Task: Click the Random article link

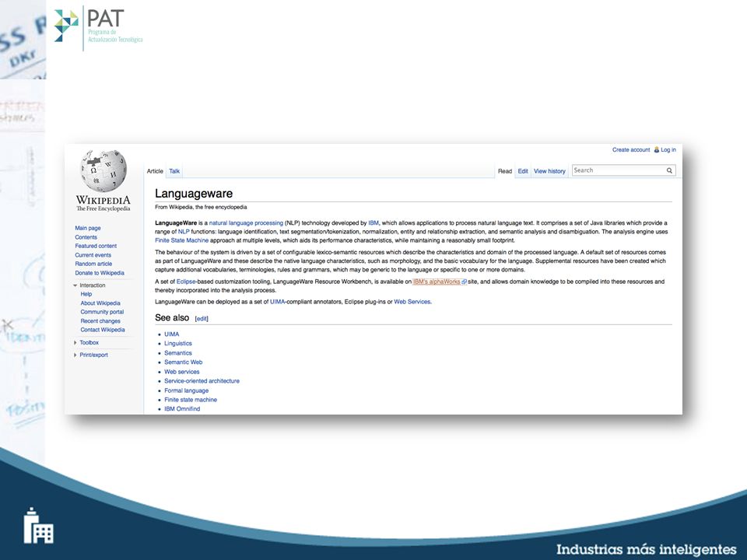Action: [93, 264]
